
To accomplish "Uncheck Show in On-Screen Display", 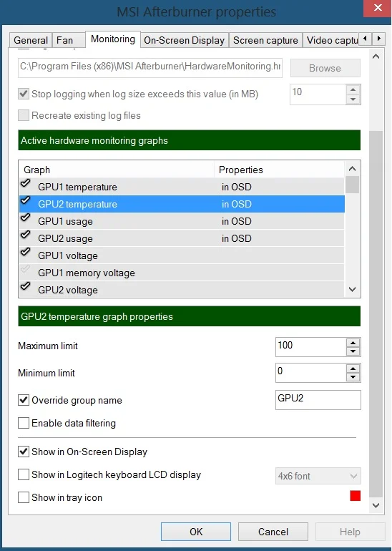I will (24, 452).
